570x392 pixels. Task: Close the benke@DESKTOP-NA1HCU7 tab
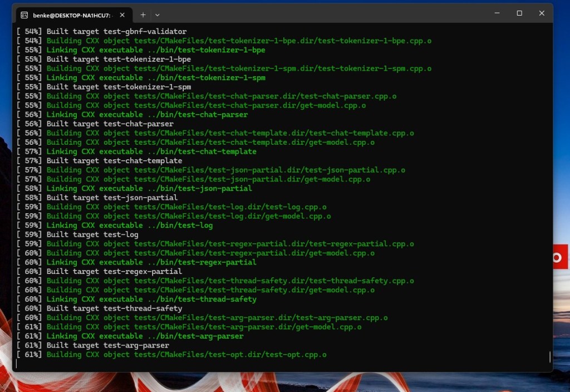click(x=122, y=15)
